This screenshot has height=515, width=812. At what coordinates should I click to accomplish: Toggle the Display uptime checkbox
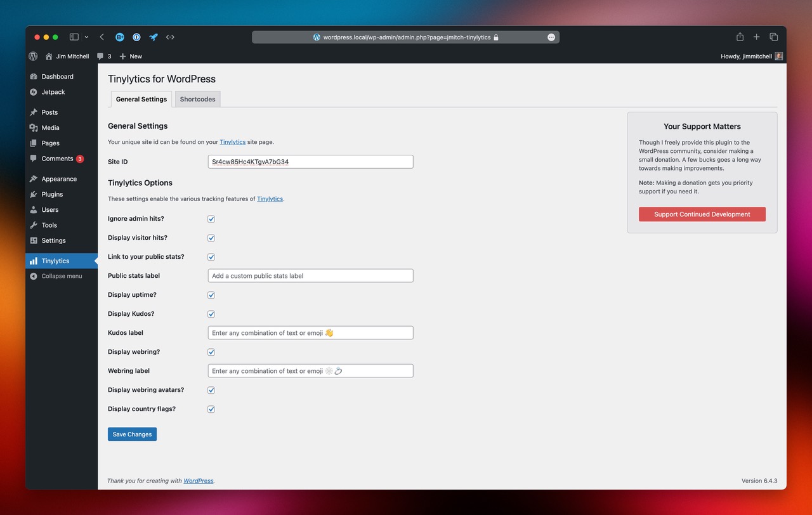(211, 295)
